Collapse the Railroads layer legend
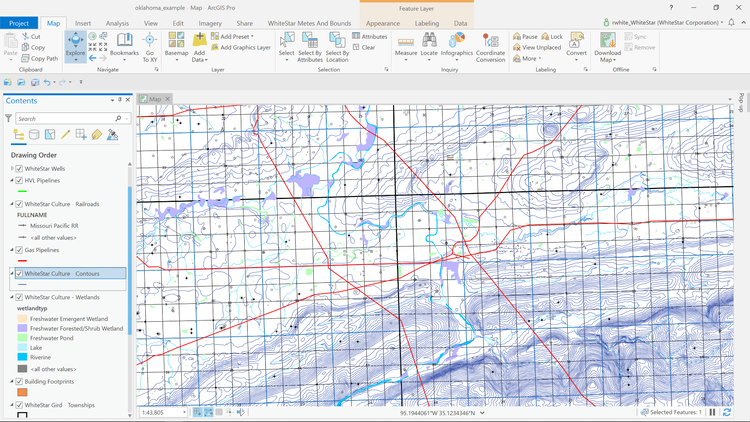Viewport: 750px width, 422px height. click(x=12, y=204)
